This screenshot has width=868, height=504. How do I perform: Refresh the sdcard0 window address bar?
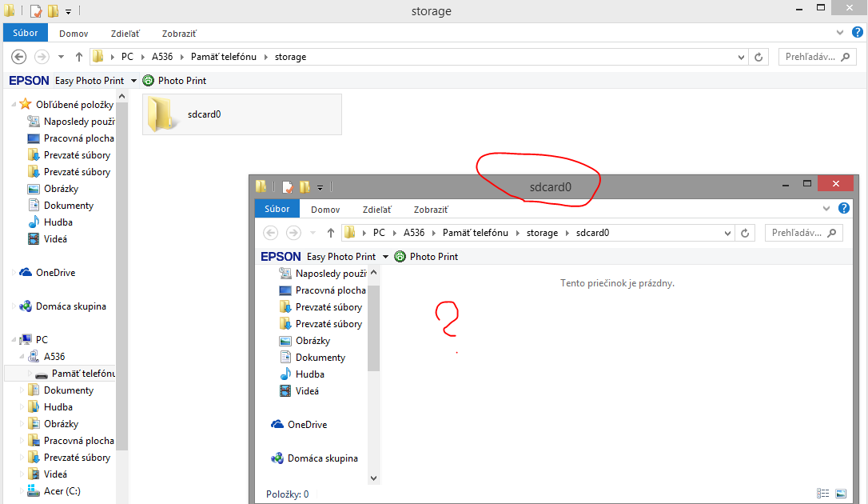745,233
